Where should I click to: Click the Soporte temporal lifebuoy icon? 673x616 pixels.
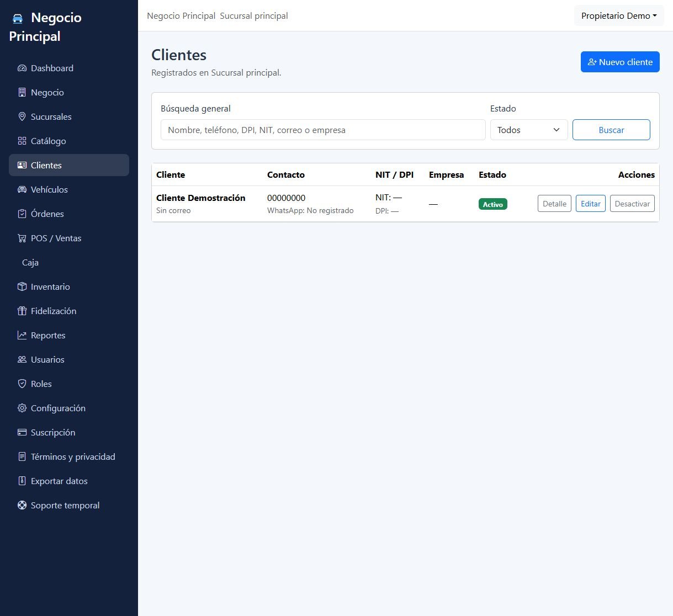point(22,506)
